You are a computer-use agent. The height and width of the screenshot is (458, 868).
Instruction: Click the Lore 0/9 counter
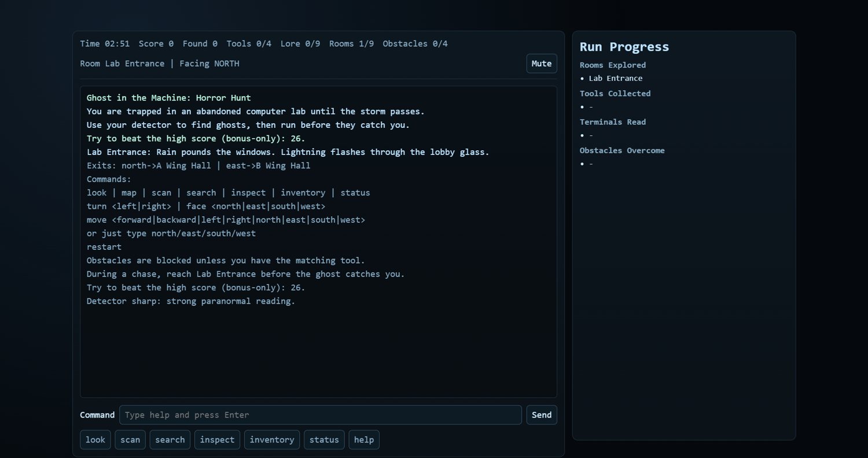pyautogui.click(x=300, y=44)
